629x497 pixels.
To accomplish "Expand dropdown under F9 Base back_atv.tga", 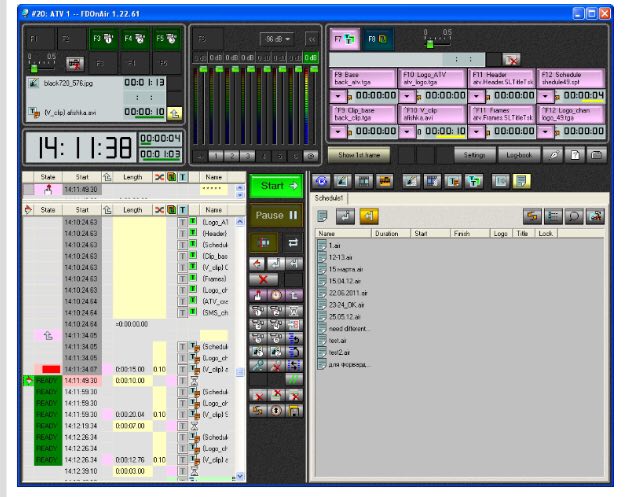I will coord(338,95).
